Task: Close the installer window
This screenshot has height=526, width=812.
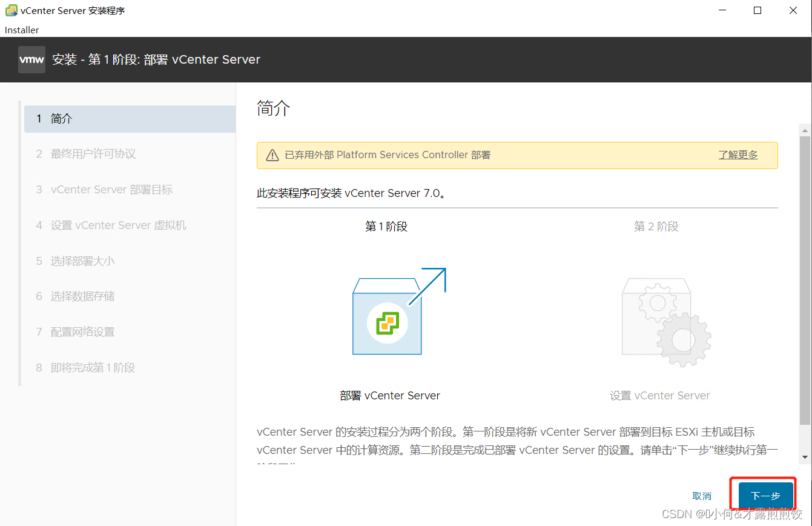Action: (794, 10)
